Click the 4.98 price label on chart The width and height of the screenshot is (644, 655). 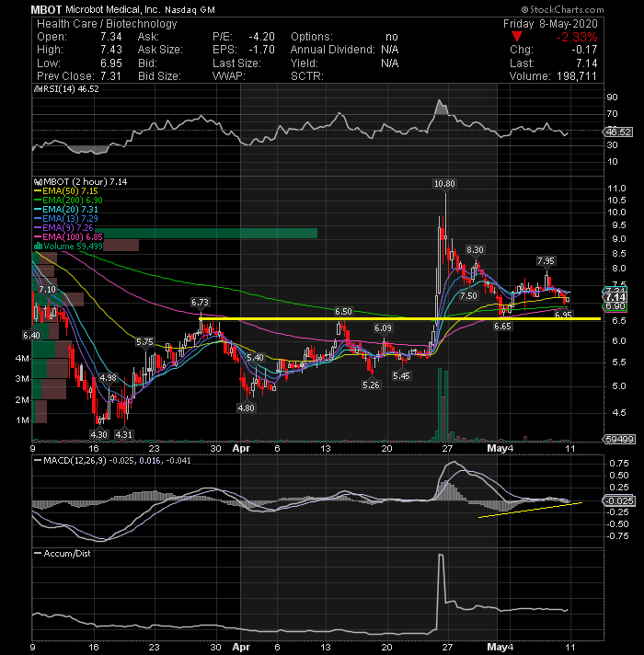coord(109,377)
